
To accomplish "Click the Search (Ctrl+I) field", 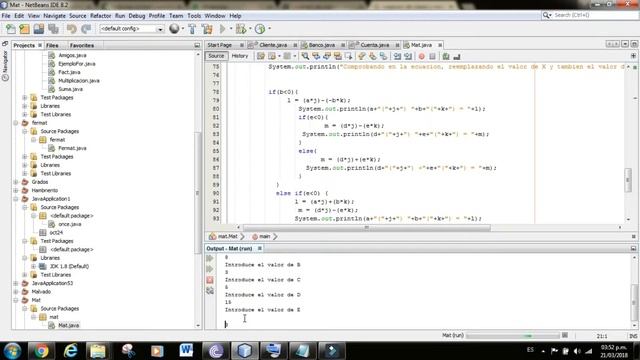I will coord(594,15).
